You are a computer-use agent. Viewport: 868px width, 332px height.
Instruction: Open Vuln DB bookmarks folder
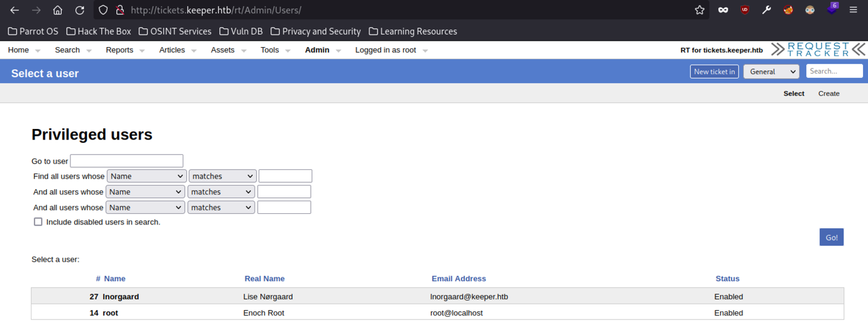coord(241,31)
